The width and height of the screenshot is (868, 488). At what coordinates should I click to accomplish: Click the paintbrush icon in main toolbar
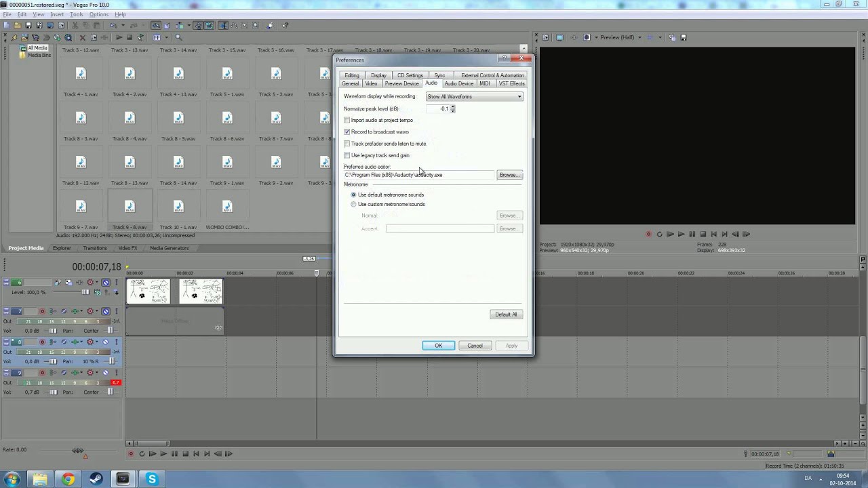(270, 26)
